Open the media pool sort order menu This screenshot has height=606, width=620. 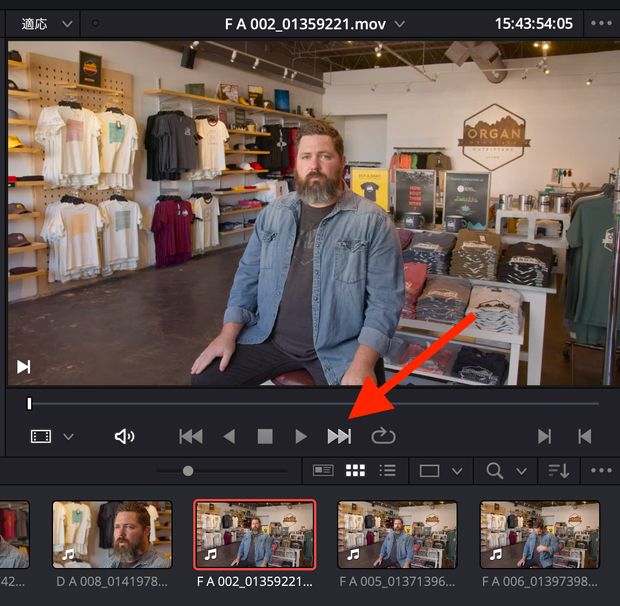[559, 471]
